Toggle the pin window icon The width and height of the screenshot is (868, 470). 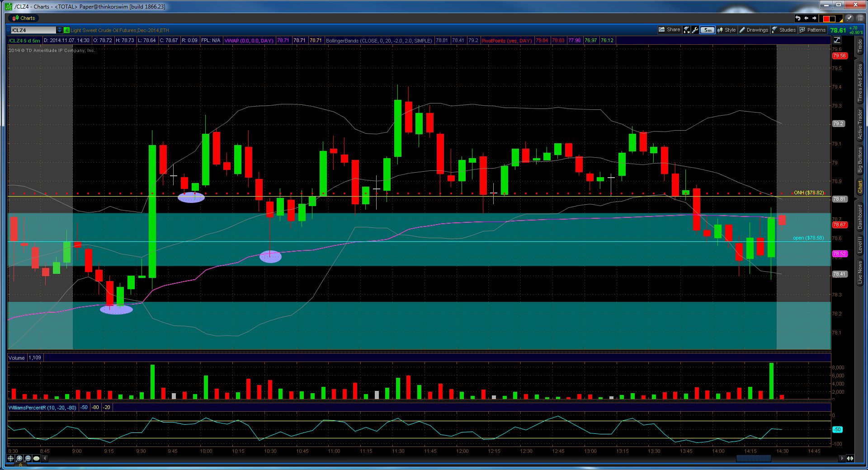coord(849,18)
